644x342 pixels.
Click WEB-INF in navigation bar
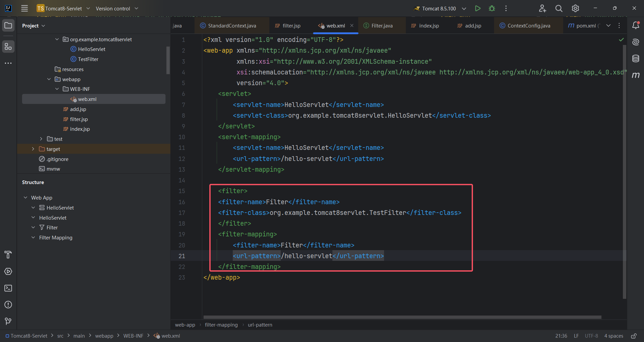[133, 336]
